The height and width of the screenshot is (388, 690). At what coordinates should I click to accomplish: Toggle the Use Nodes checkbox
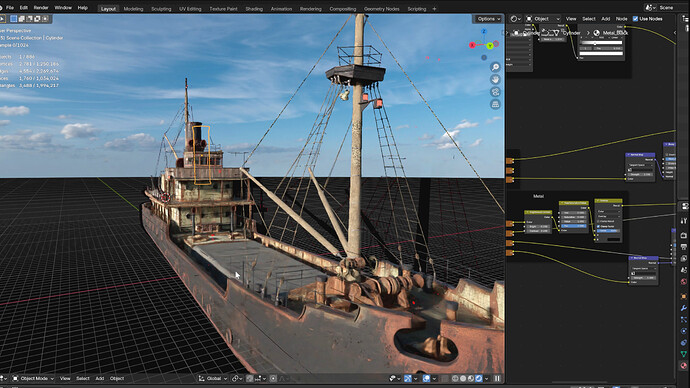click(635, 18)
